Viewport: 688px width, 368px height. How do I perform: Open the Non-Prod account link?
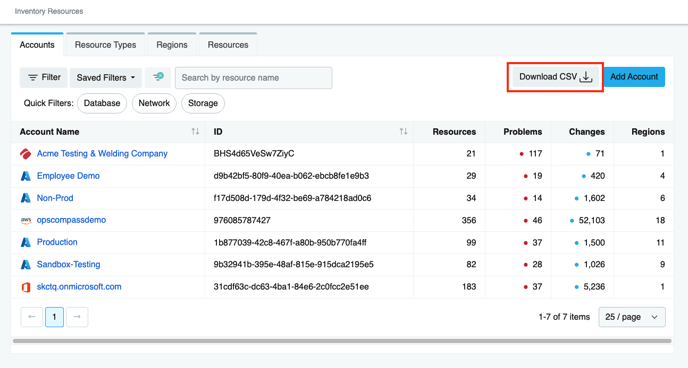(x=55, y=198)
